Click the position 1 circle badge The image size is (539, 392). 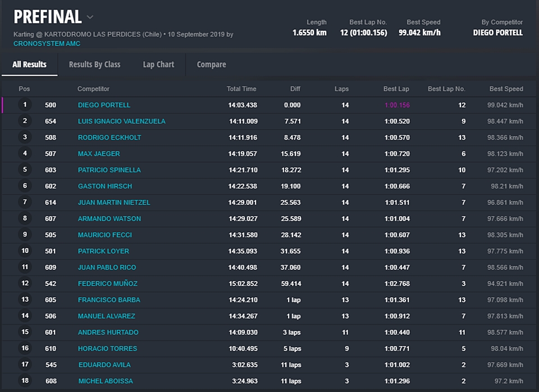[x=25, y=105]
